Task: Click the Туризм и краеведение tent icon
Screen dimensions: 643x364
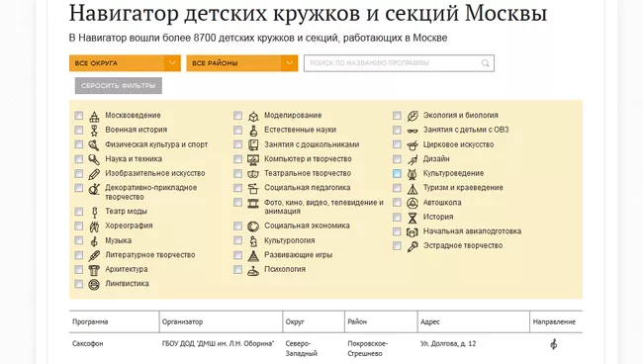Action: pyautogui.click(x=413, y=189)
